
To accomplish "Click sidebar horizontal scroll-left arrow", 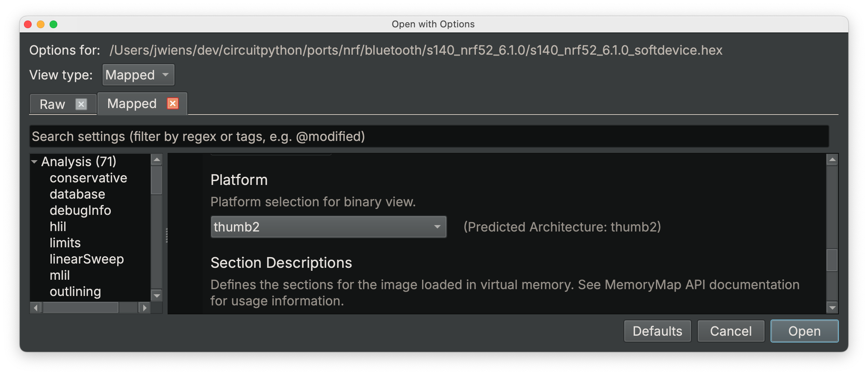I will [x=36, y=308].
